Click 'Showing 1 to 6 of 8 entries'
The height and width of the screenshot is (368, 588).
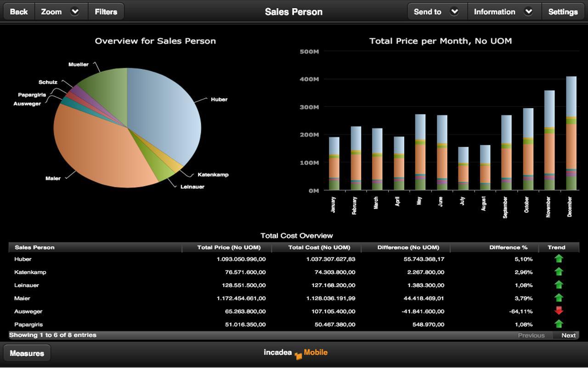click(x=53, y=335)
